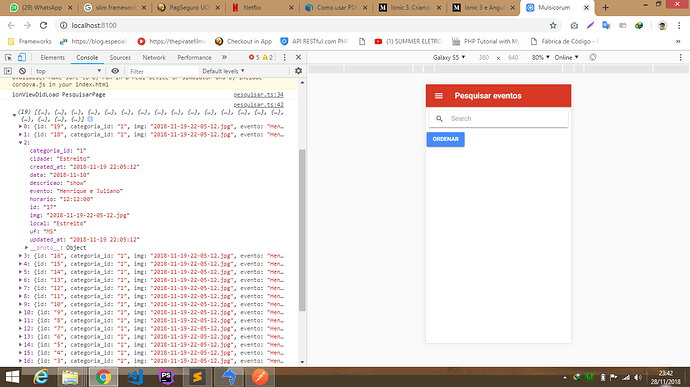Clear the console with the clear icon

click(22, 71)
